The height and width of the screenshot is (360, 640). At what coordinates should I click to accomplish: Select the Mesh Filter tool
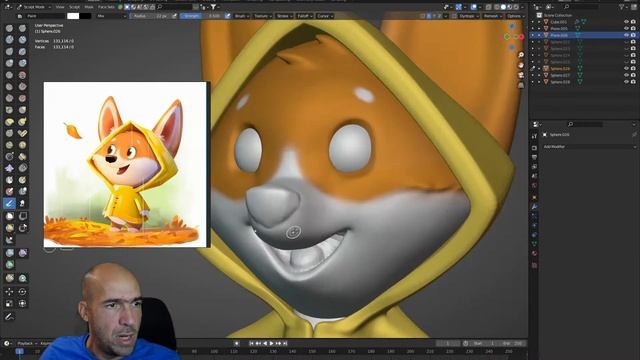click(9, 253)
